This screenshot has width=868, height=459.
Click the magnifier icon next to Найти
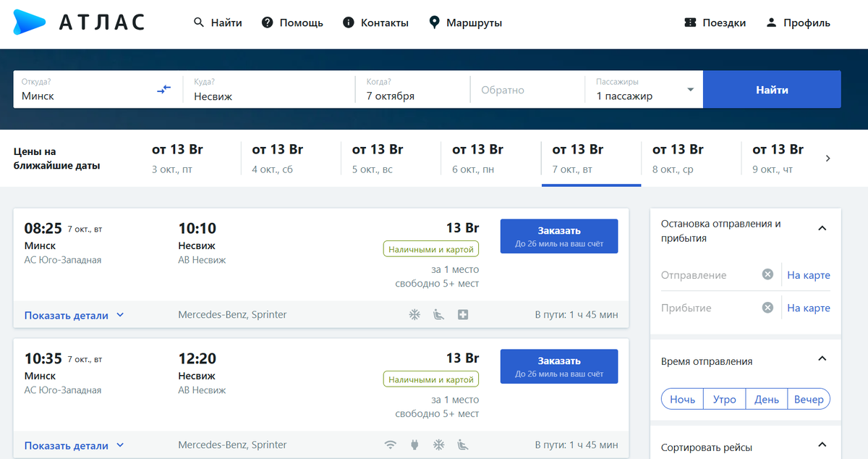coord(199,22)
